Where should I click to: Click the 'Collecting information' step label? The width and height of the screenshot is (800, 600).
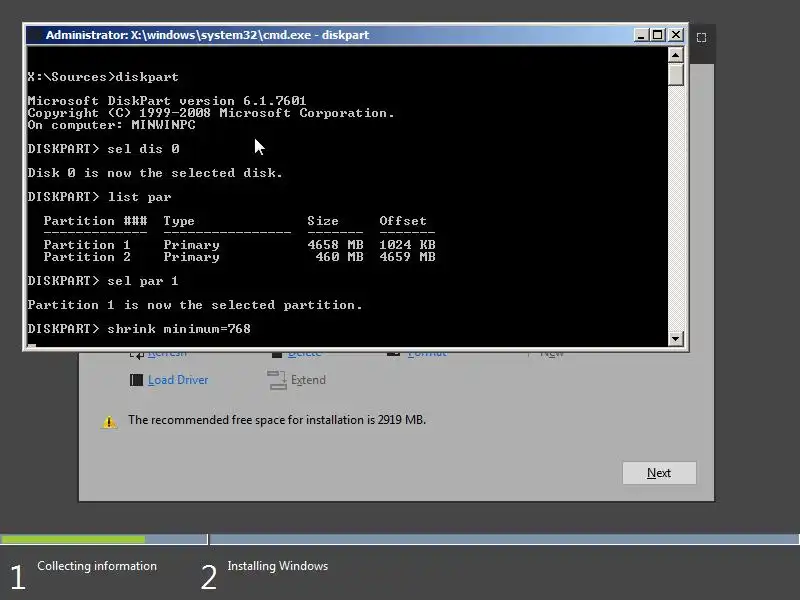click(x=97, y=566)
